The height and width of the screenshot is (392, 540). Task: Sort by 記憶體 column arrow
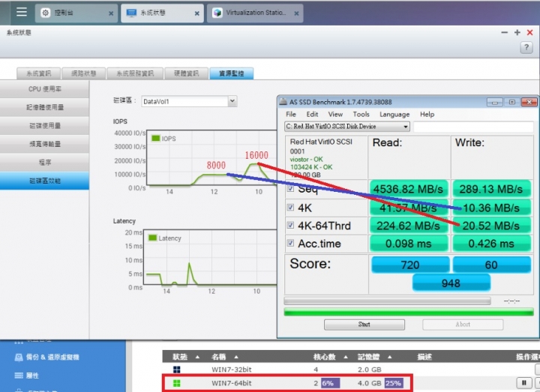pyautogui.click(x=389, y=357)
